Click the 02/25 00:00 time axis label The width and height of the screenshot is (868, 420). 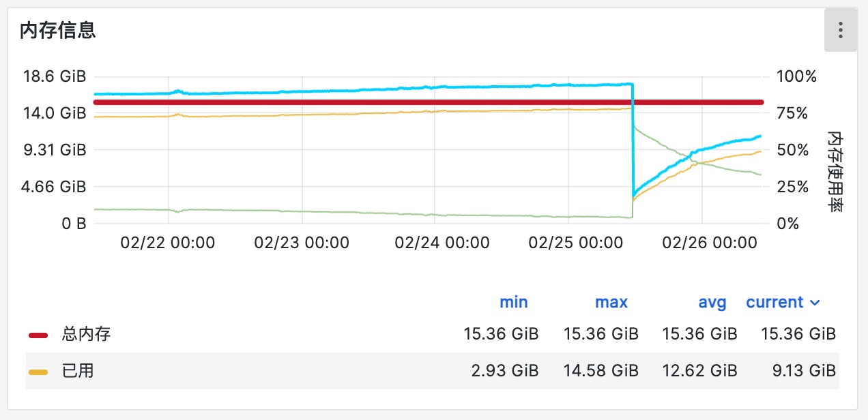point(576,243)
